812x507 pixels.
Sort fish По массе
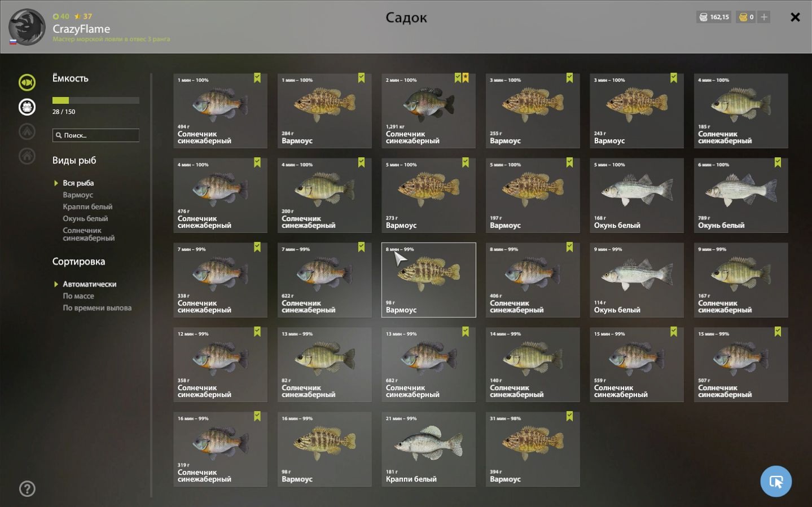pyautogui.click(x=78, y=296)
